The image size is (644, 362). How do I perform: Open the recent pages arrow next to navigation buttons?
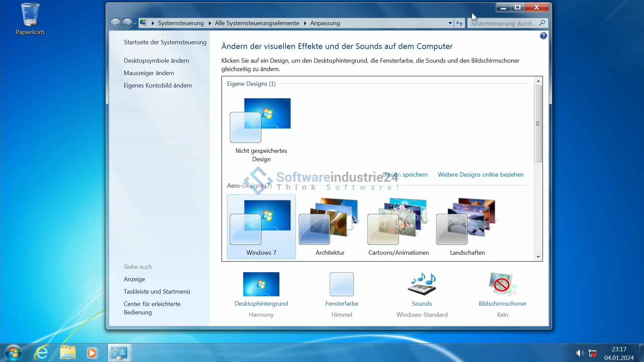coord(135,23)
